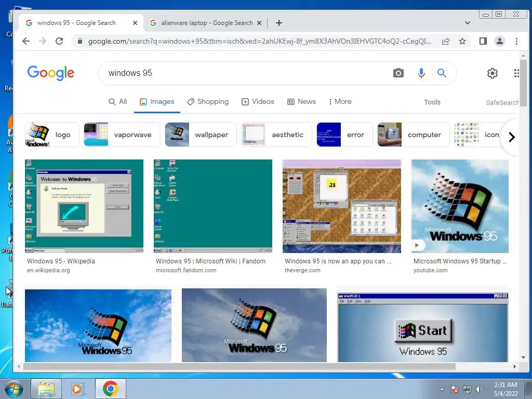
Task: Open the taskbar volume speaker icon
Action: tap(480, 389)
